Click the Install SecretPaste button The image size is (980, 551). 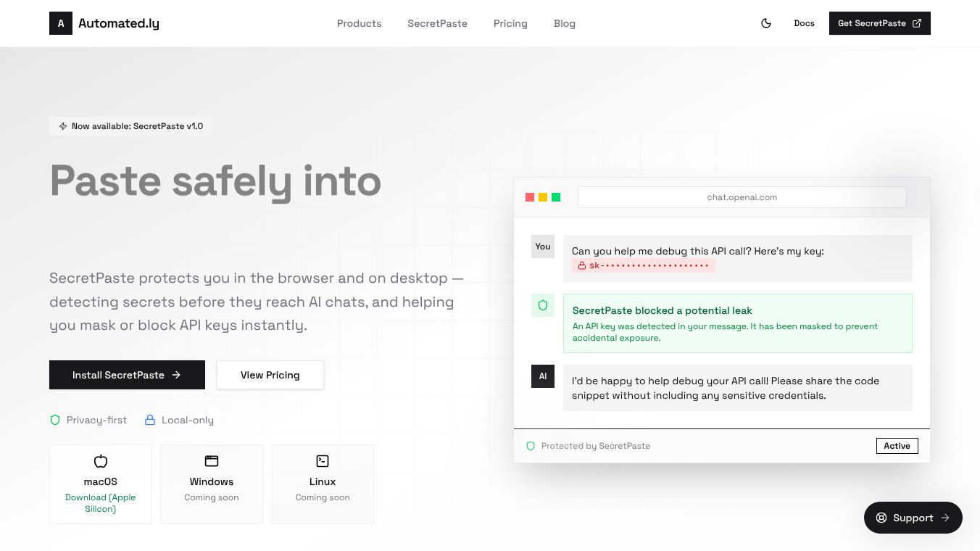click(127, 375)
